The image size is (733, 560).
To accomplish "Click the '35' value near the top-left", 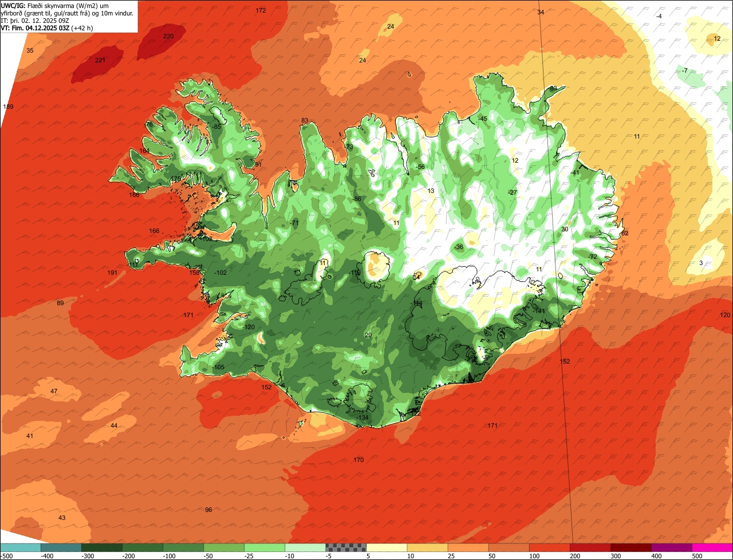I will (x=30, y=51).
